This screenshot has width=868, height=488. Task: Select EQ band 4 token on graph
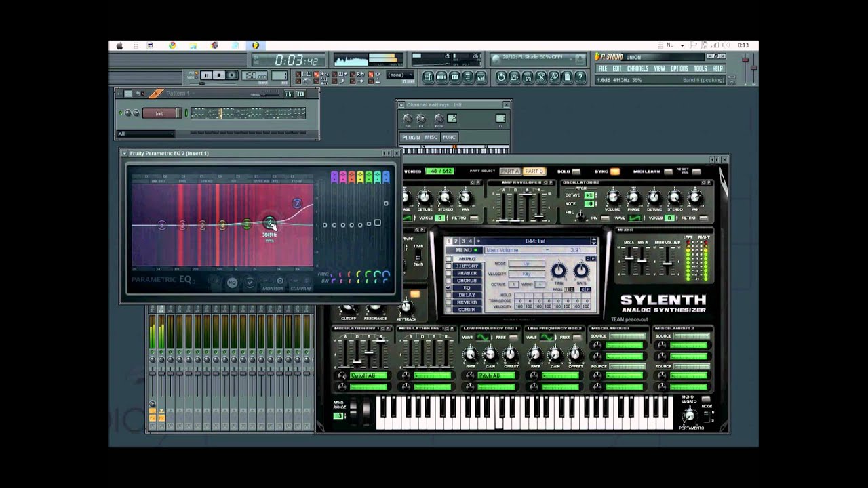tap(222, 225)
